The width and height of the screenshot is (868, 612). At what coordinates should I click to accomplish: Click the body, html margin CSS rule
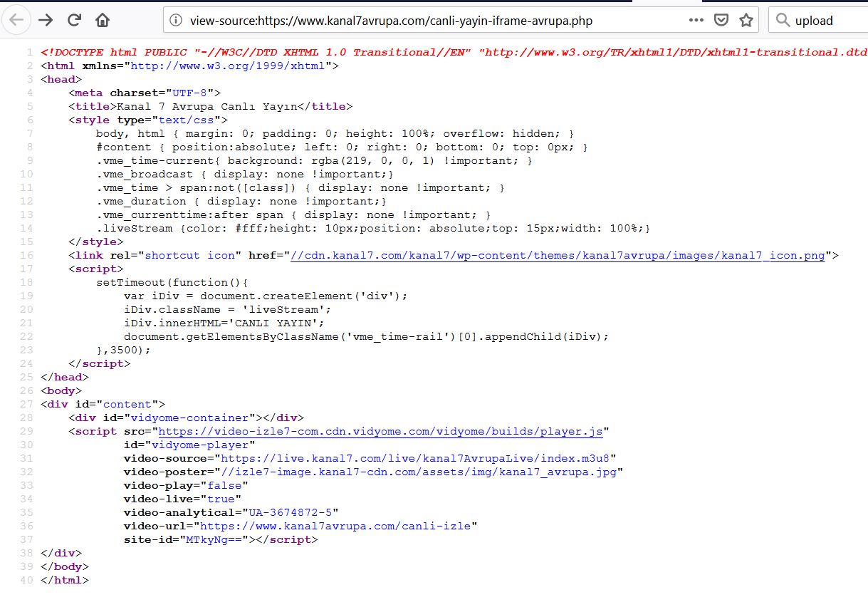(x=335, y=133)
